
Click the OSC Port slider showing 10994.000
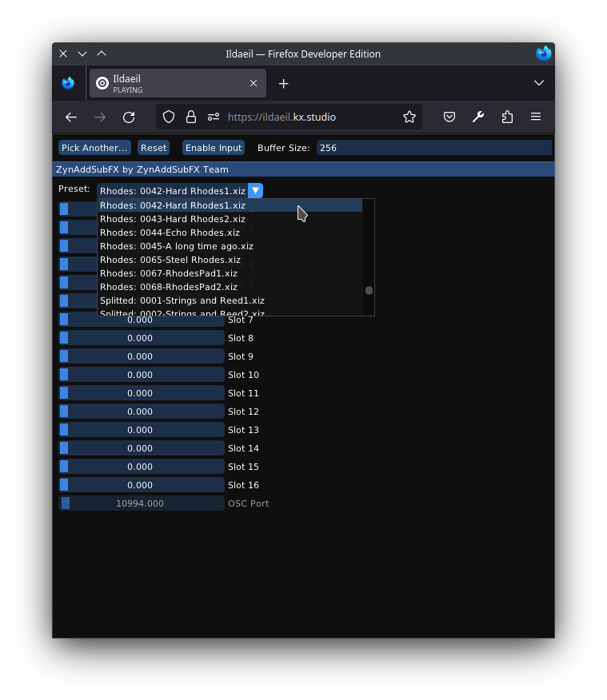pyautogui.click(x=141, y=503)
